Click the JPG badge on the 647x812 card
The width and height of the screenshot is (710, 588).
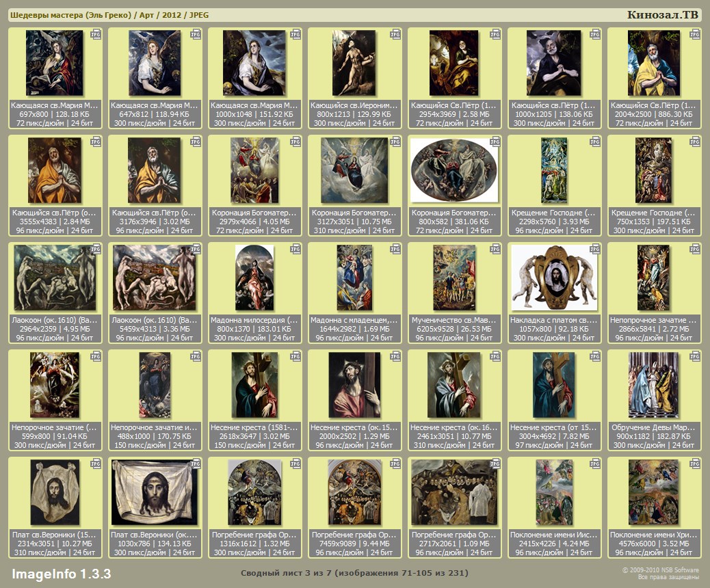[196, 34]
